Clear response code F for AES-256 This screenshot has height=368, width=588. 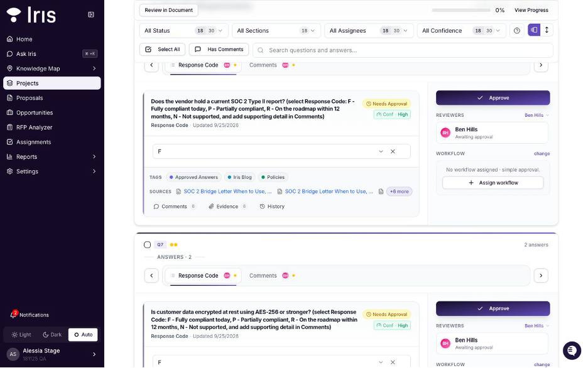tap(393, 362)
